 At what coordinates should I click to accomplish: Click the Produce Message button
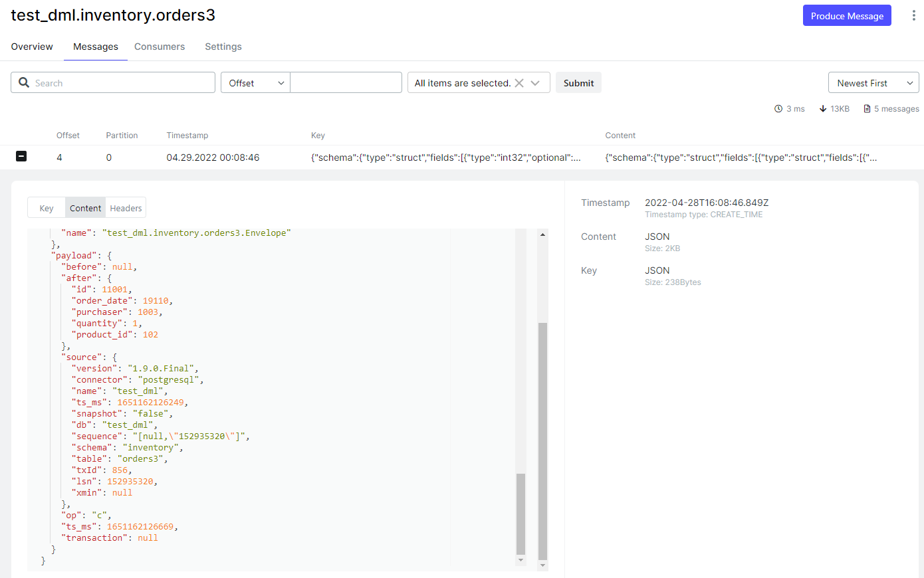point(847,16)
